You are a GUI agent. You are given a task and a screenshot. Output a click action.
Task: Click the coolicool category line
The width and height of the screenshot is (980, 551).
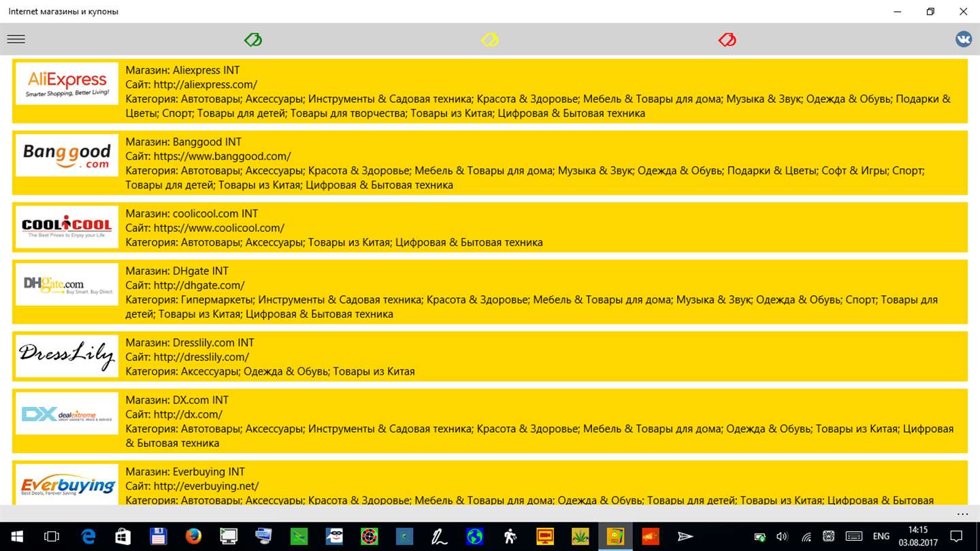[334, 242]
